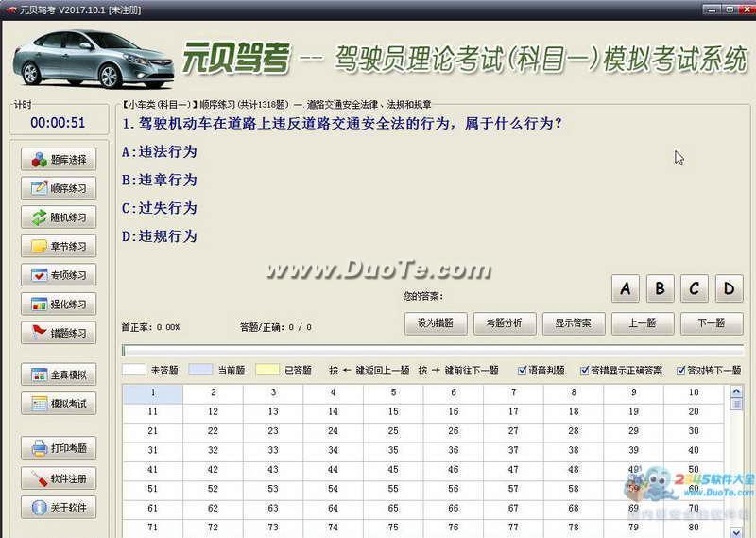Open 专项练习 special practice
756x538 pixels.
(59, 275)
